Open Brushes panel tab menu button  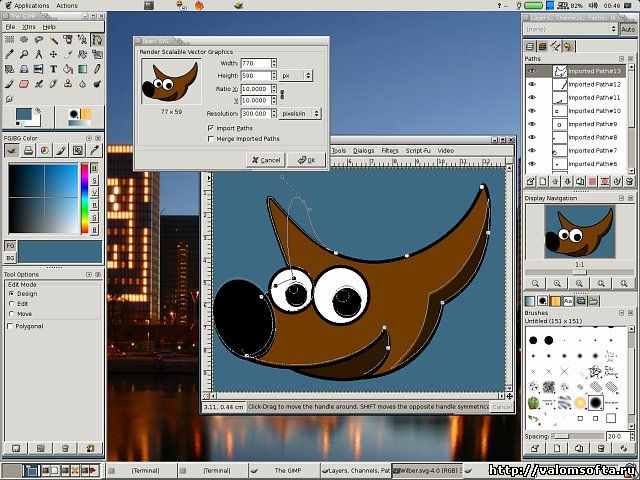pos(621,313)
